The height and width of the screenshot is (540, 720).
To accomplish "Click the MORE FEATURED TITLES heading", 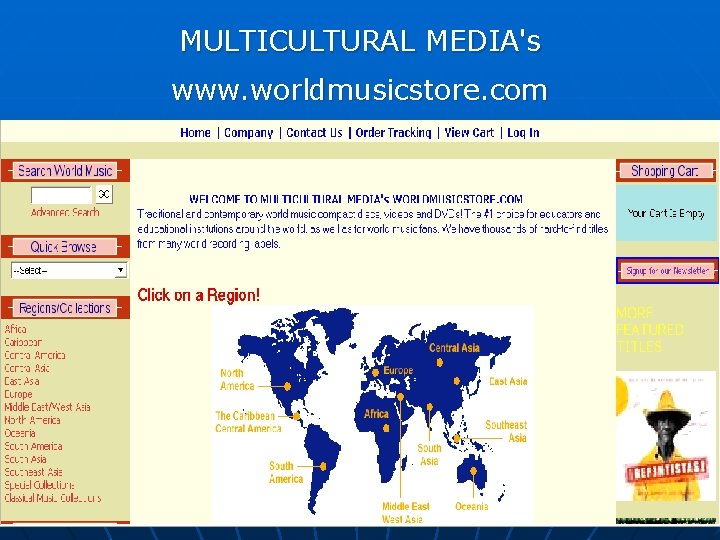I will [x=650, y=330].
